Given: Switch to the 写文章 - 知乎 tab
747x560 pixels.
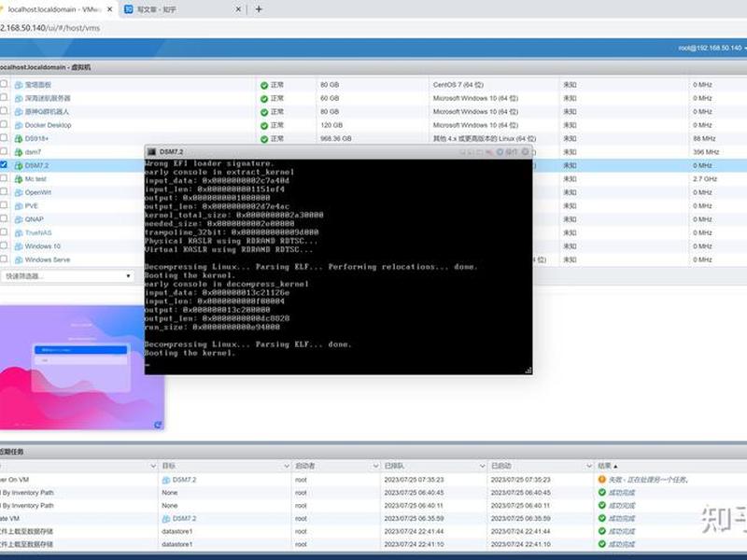Looking at the screenshot, I should 182,9.
